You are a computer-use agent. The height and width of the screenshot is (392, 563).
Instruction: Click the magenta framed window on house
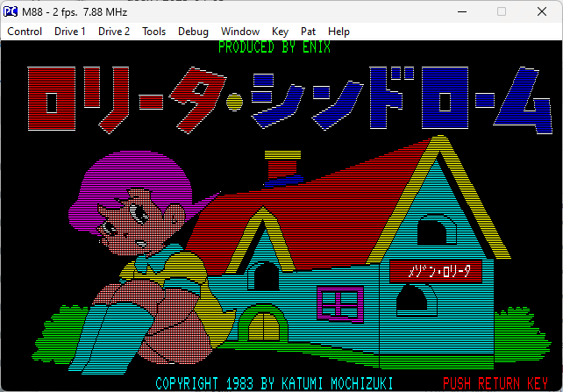coord(340,303)
